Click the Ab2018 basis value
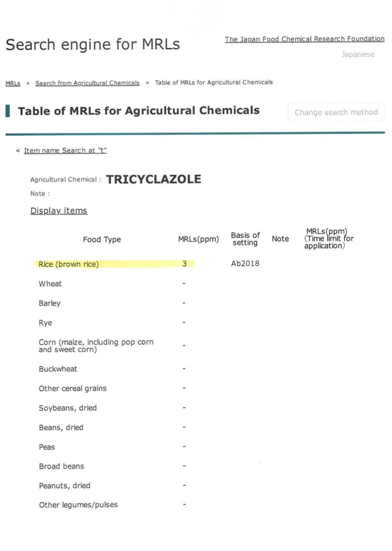The height and width of the screenshot is (551, 392). coord(245,264)
